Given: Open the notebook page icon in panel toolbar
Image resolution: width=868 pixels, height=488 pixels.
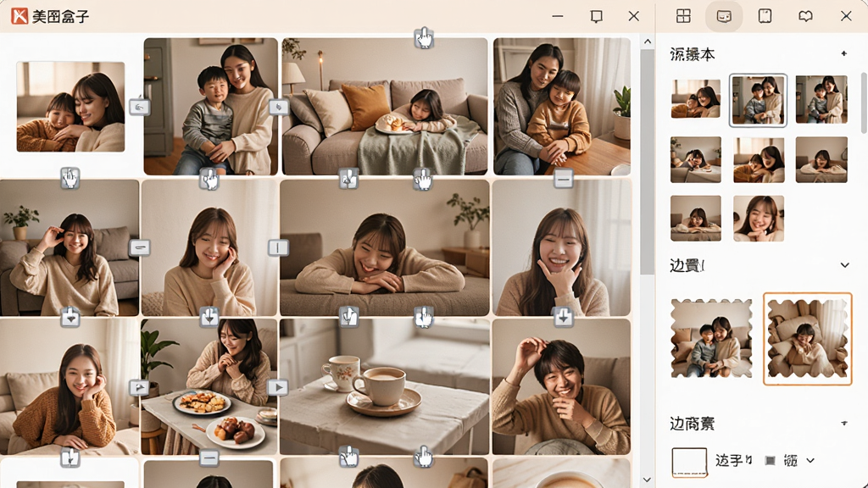Looking at the screenshot, I should point(765,16).
